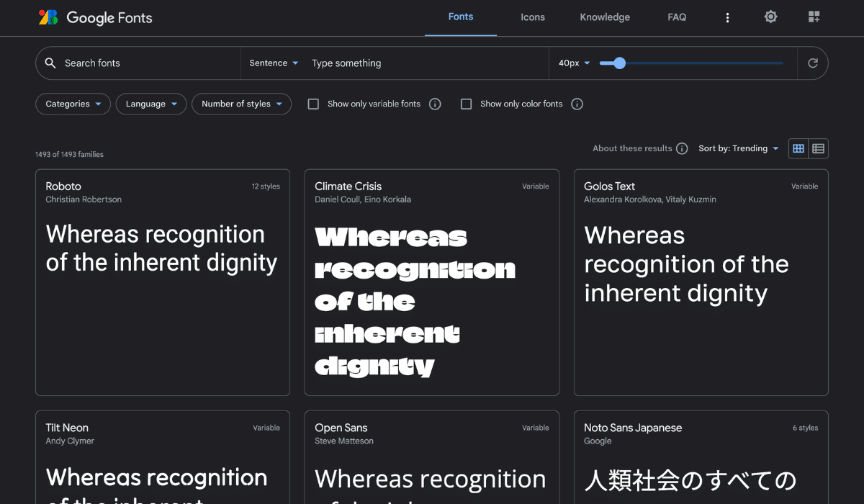Click the Google Fonts logo icon
Viewport: 864px width, 504px height.
tap(48, 17)
